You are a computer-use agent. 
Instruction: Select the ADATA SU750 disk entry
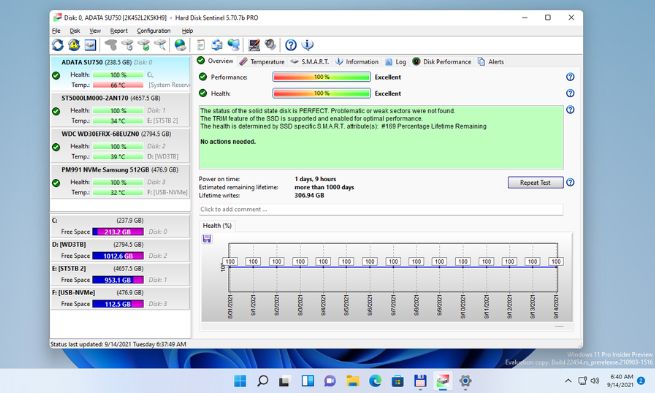pos(120,74)
